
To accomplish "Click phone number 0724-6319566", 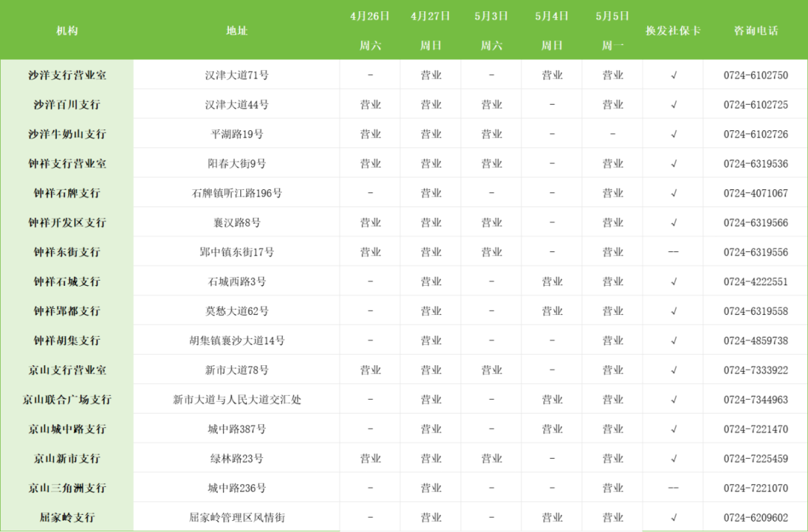I will (x=756, y=222).
